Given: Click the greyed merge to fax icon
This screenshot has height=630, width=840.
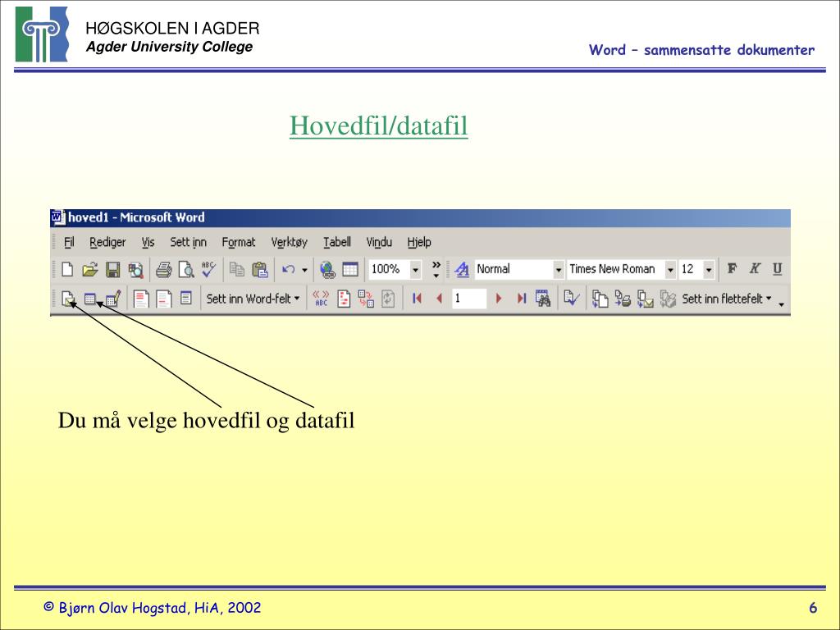Looking at the screenshot, I should pos(668,299).
